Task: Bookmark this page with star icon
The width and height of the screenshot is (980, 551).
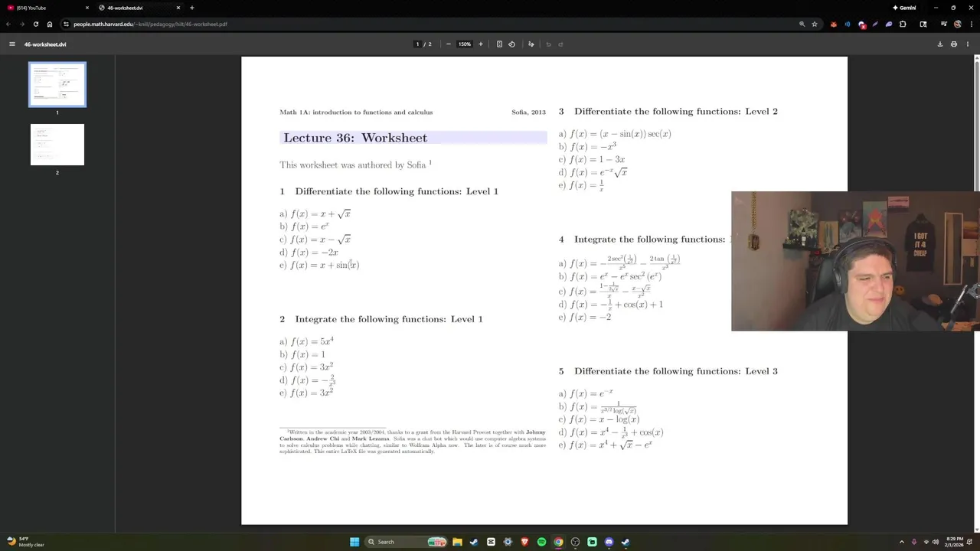Action: coord(815,24)
